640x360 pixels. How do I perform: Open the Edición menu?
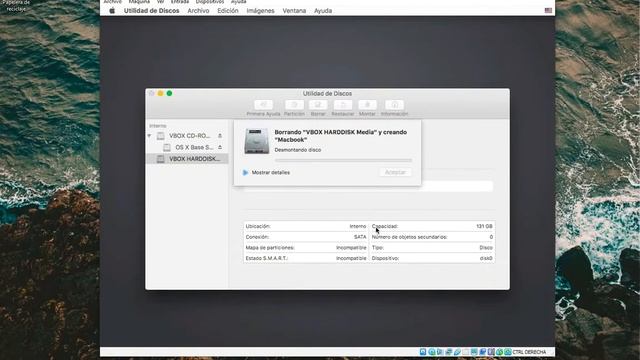click(228, 11)
